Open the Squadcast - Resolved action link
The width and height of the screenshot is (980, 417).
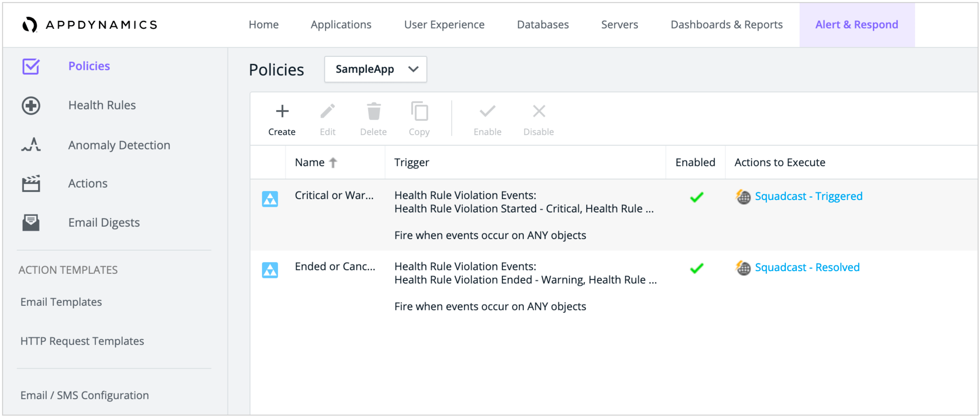(x=807, y=267)
